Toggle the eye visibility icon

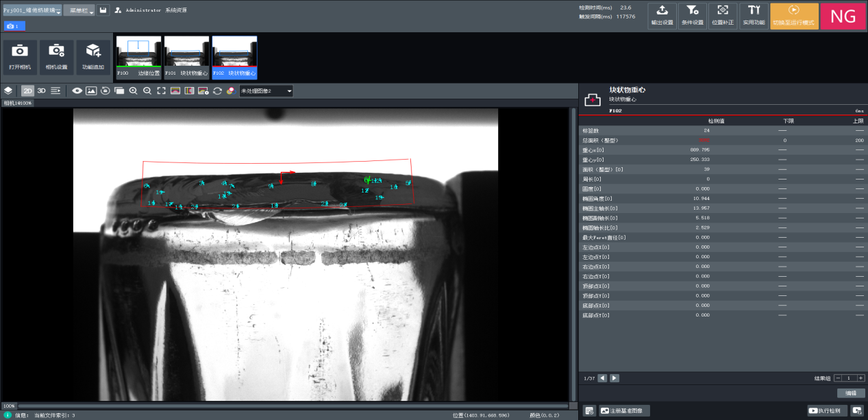pos(77,90)
